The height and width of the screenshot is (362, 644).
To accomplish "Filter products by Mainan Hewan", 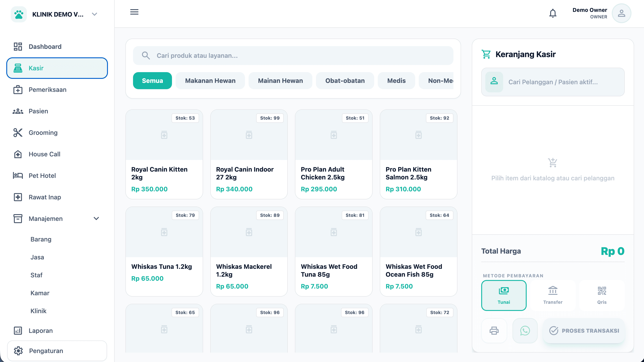I will [280, 81].
